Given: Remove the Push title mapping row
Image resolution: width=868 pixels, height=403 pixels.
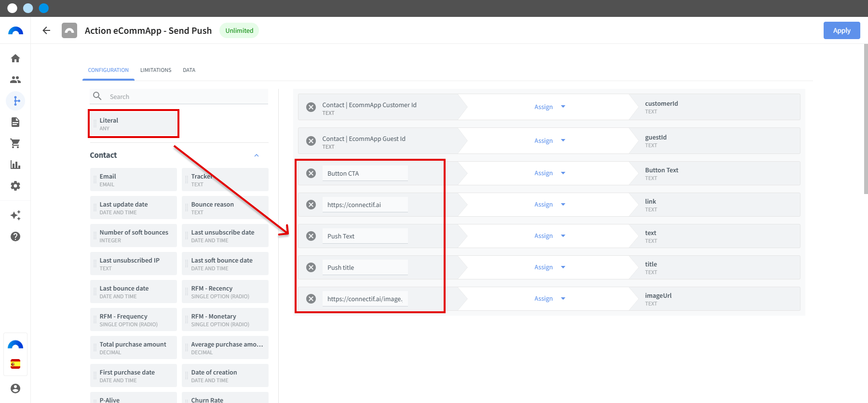Looking at the screenshot, I should (311, 267).
